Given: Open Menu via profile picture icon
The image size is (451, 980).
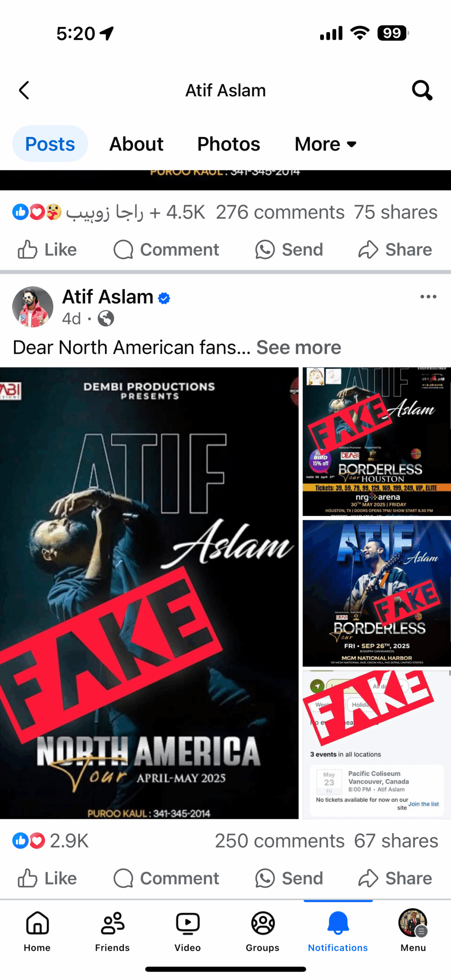Looking at the screenshot, I should (x=413, y=931).
